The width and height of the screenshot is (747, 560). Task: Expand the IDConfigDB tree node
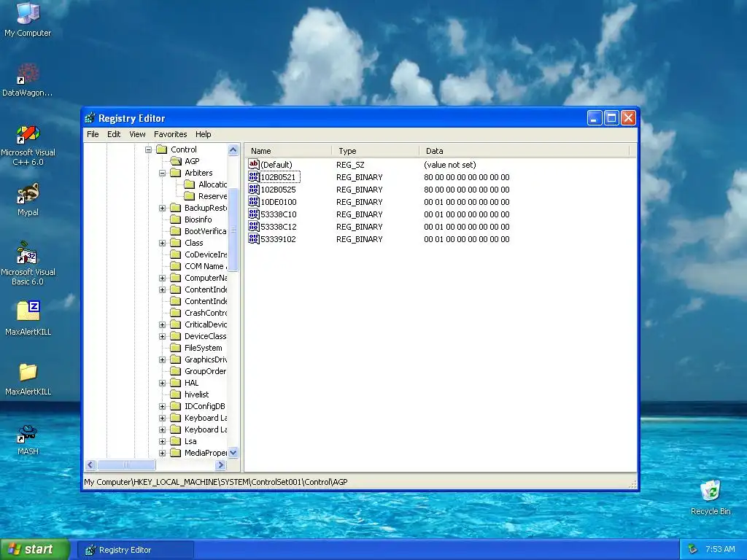click(162, 406)
